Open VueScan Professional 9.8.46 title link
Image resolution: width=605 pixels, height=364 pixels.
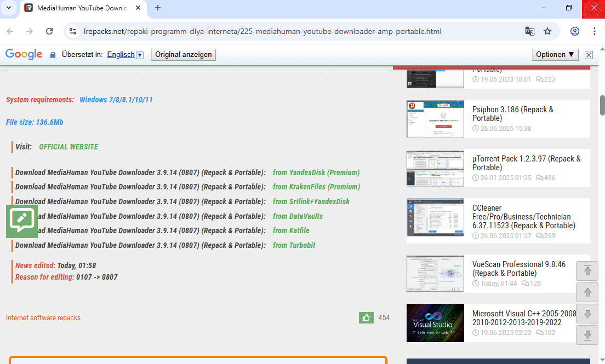519,269
